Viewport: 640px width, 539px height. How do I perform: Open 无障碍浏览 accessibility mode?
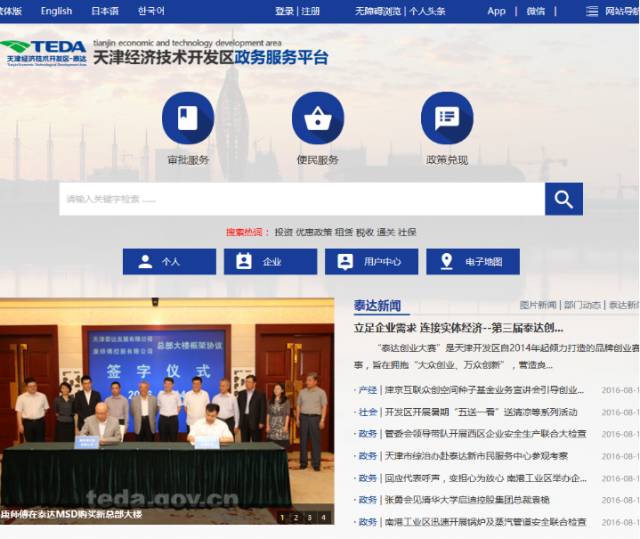pyautogui.click(x=378, y=11)
